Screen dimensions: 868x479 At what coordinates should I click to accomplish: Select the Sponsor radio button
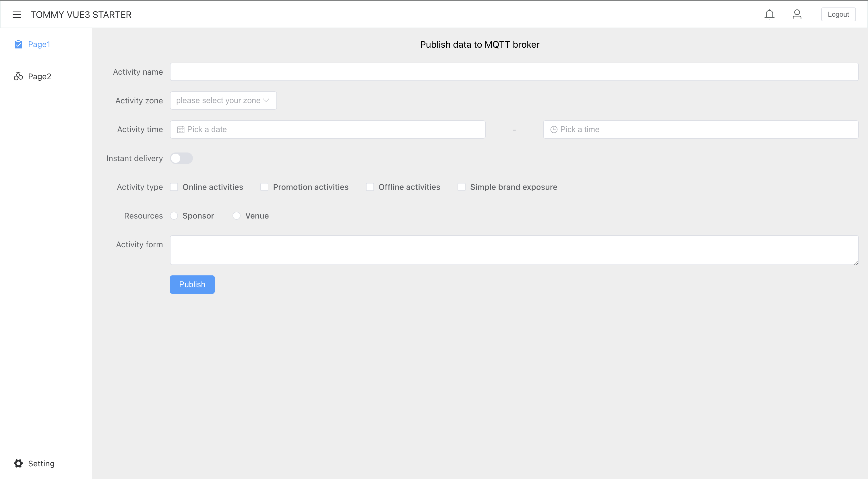click(x=174, y=216)
